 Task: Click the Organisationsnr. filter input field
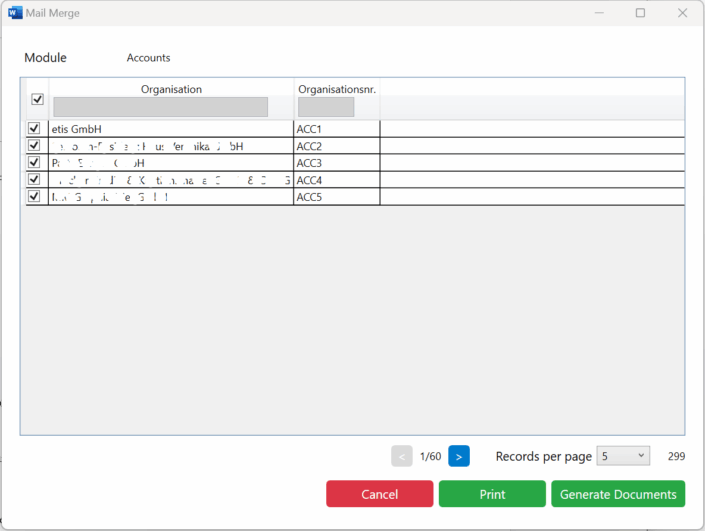click(x=326, y=107)
